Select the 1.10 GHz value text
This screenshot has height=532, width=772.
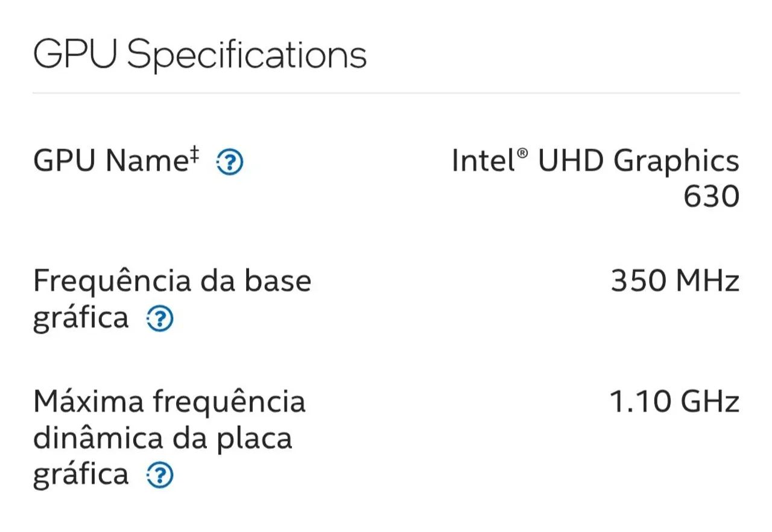click(673, 400)
